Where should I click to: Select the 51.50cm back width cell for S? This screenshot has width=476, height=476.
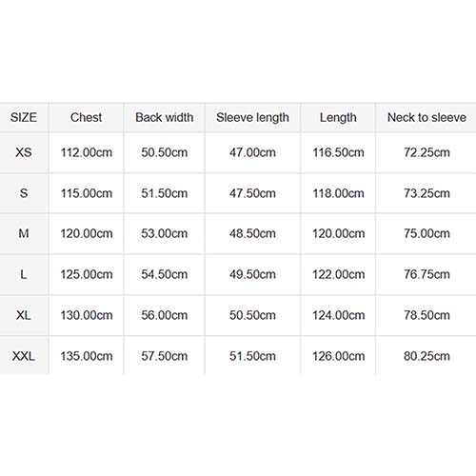click(x=165, y=193)
